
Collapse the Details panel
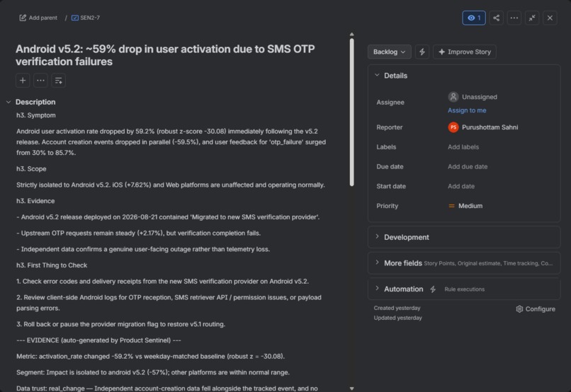click(x=377, y=75)
